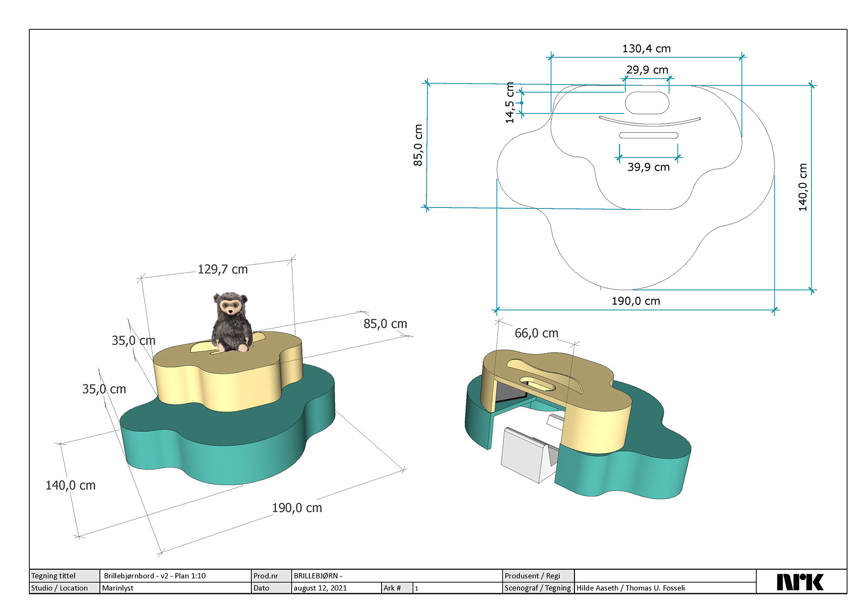This screenshot has height=614, width=868.
Task: Click the 129,7 cm dimension label
Action: tap(222, 269)
